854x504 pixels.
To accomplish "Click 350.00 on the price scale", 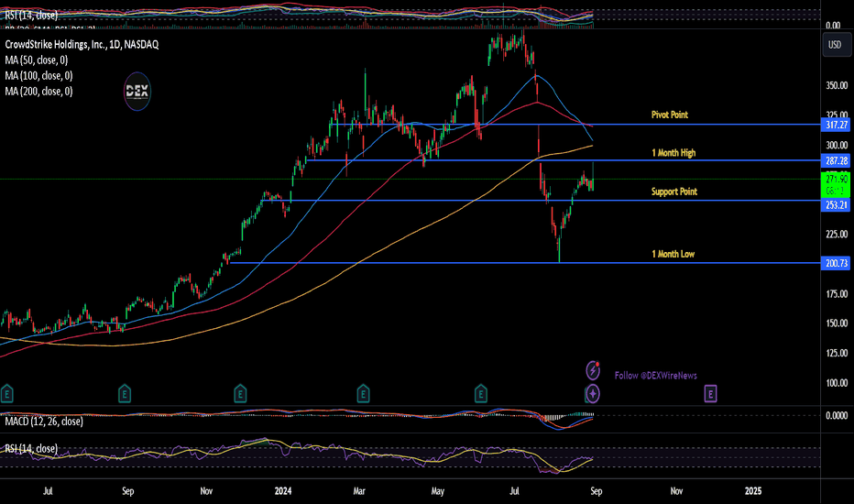I will click(837, 85).
